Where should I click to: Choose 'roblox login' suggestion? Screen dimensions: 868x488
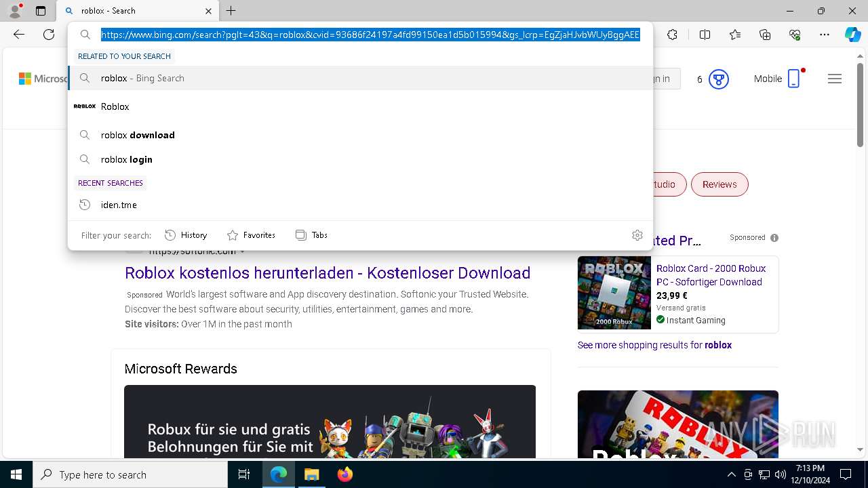(x=360, y=159)
